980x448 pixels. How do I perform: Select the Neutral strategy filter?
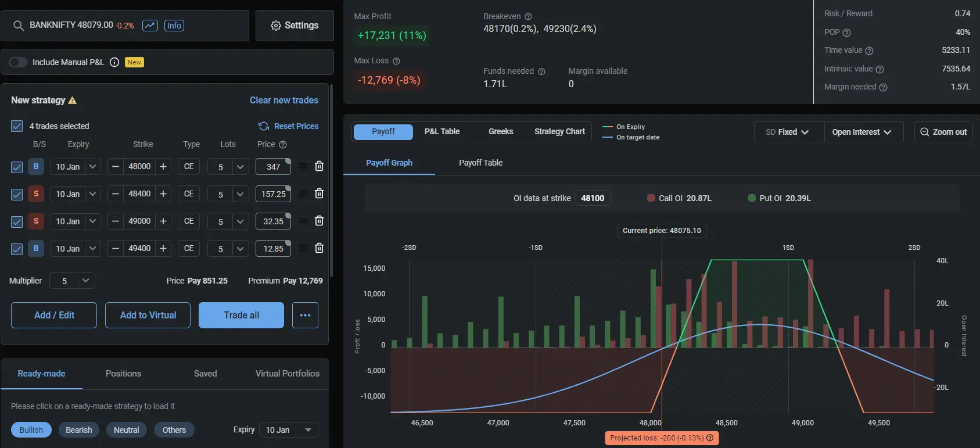(x=126, y=430)
